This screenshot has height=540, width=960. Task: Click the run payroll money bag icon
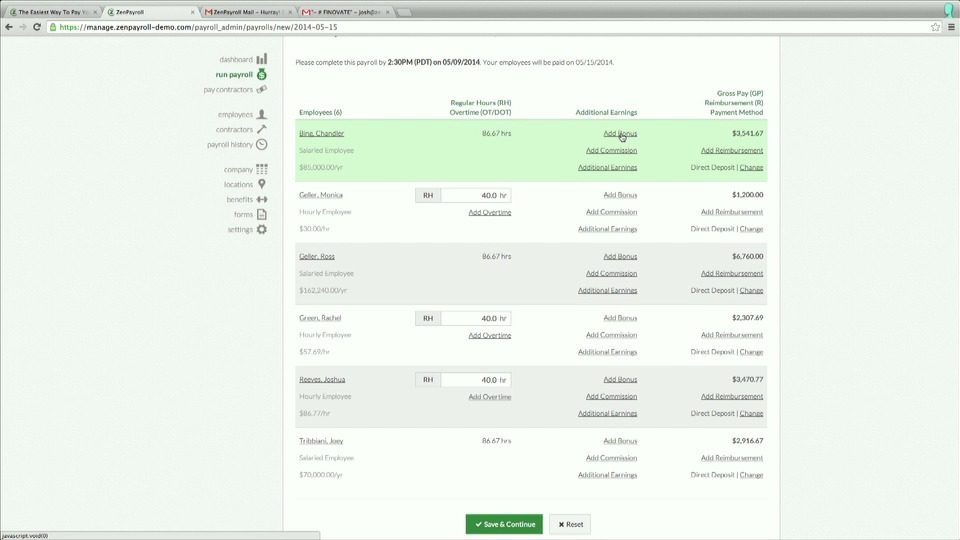pos(261,74)
